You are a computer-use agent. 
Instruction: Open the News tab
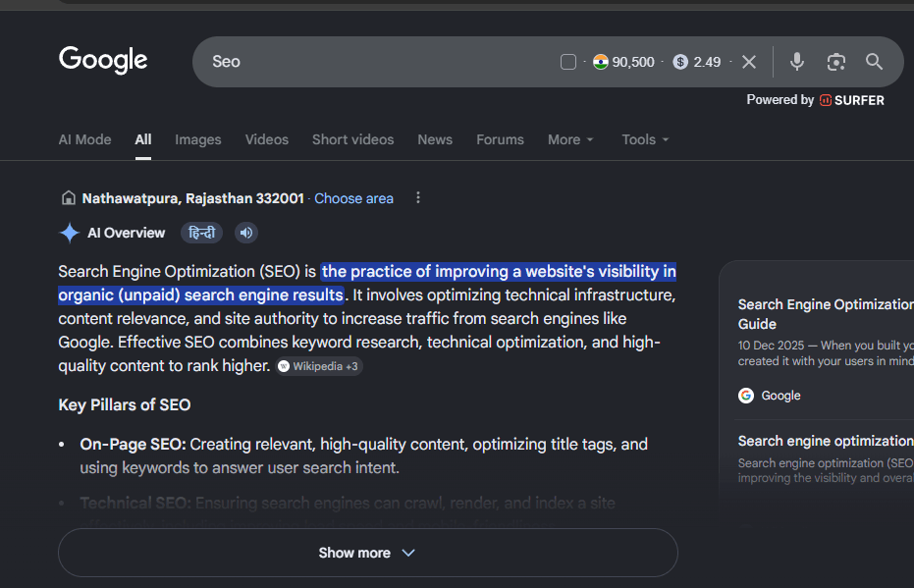(x=435, y=139)
